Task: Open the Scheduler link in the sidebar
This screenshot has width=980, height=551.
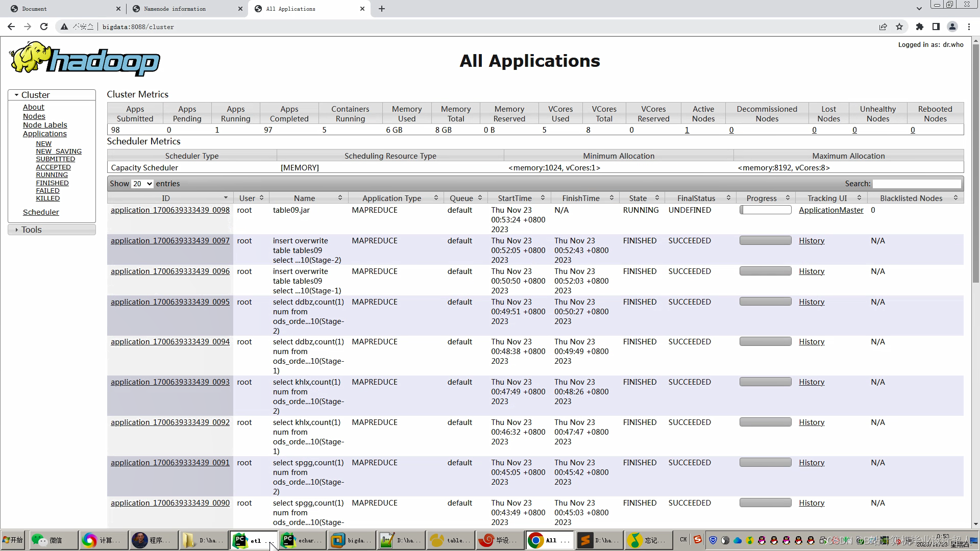Action: [x=41, y=212]
